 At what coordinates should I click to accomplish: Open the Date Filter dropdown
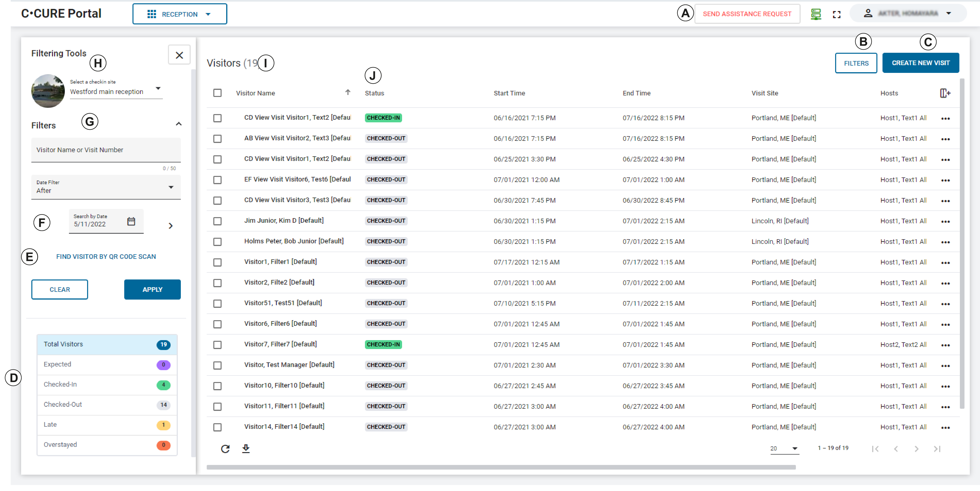[x=106, y=187]
